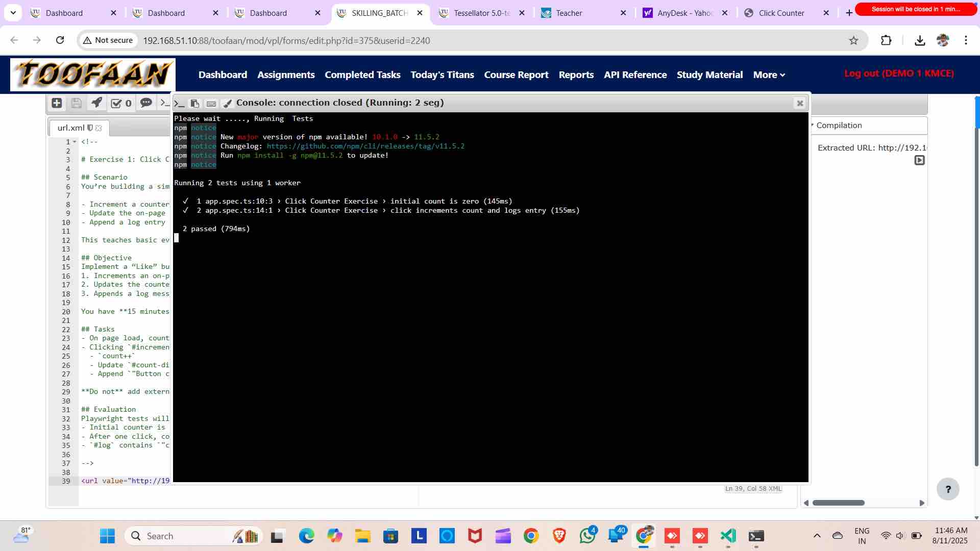Collapse the fold arrow at line 1
The height and width of the screenshot is (551, 980).
[75, 142]
